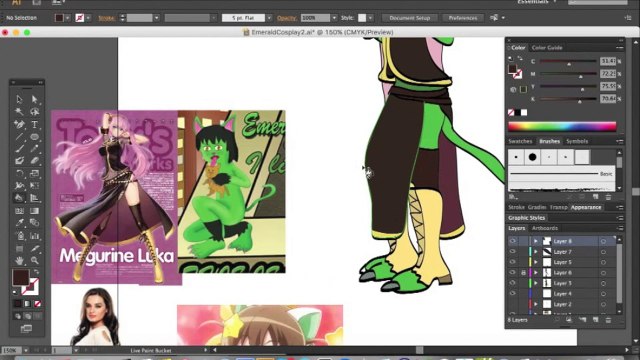Screen dimensions: 640x360
Task: Switch to the Color Guide tab
Action: tap(547, 48)
